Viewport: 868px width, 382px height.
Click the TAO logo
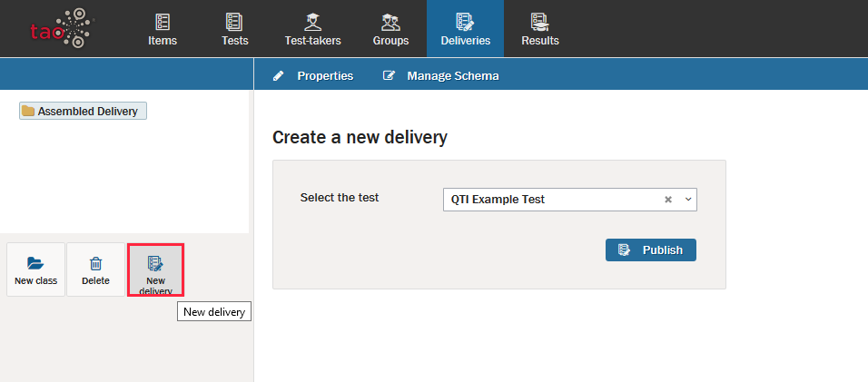61,28
